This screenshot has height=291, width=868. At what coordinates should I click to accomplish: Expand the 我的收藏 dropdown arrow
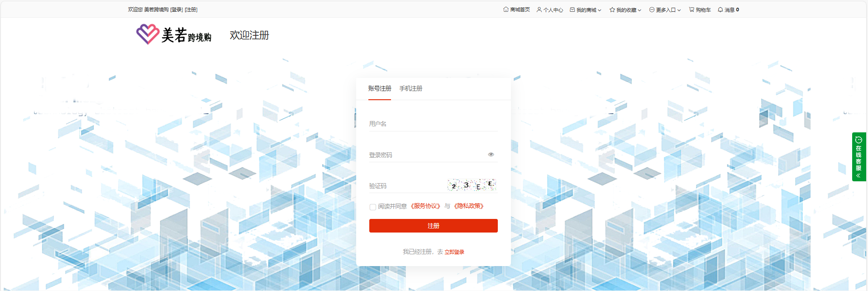pyautogui.click(x=639, y=10)
